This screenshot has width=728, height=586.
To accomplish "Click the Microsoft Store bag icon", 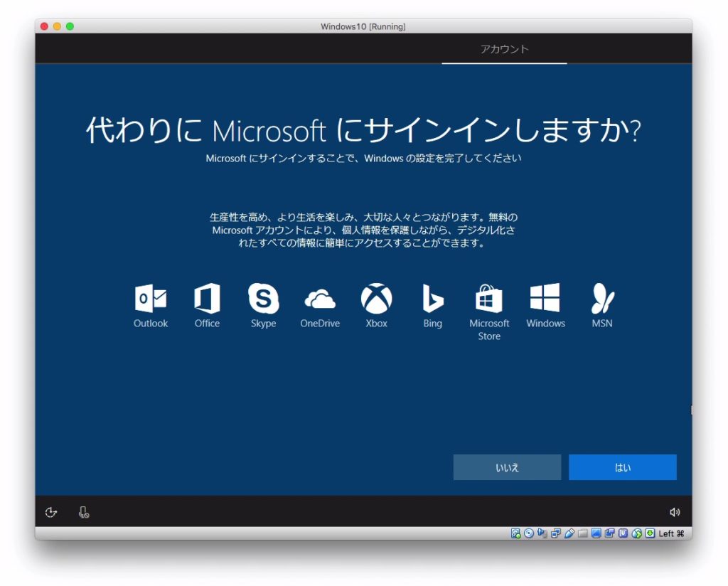I will pyautogui.click(x=489, y=298).
